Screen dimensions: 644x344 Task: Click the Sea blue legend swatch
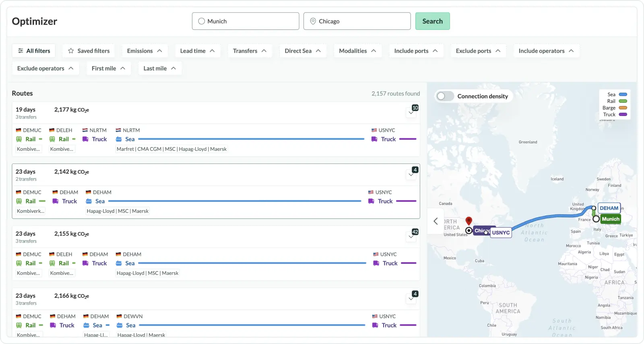pos(623,95)
